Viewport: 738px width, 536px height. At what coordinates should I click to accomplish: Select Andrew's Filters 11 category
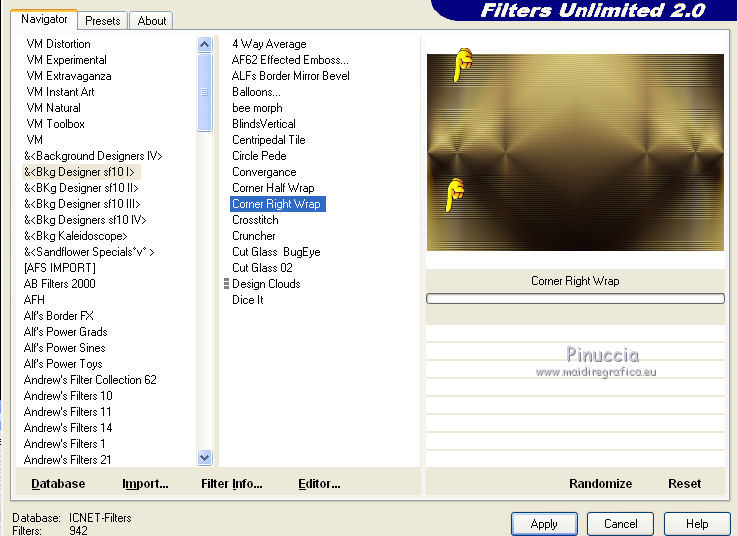[x=67, y=412]
